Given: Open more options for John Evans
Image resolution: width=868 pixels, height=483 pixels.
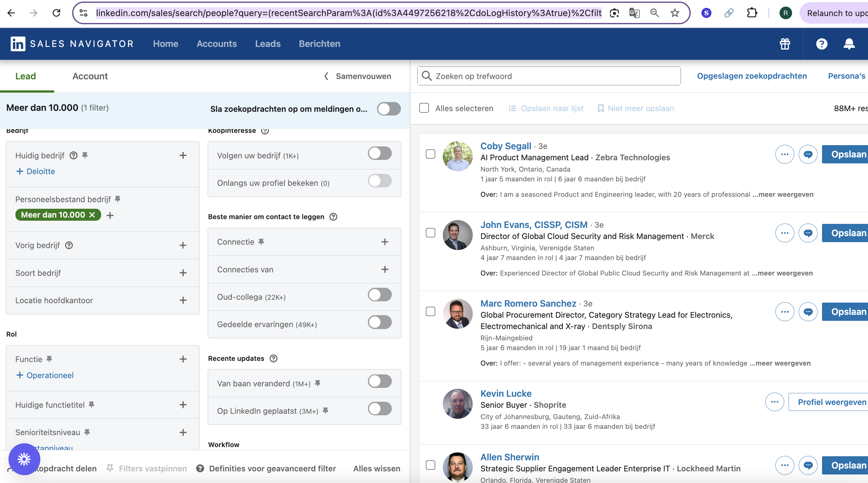Looking at the screenshot, I should pos(785,233).
